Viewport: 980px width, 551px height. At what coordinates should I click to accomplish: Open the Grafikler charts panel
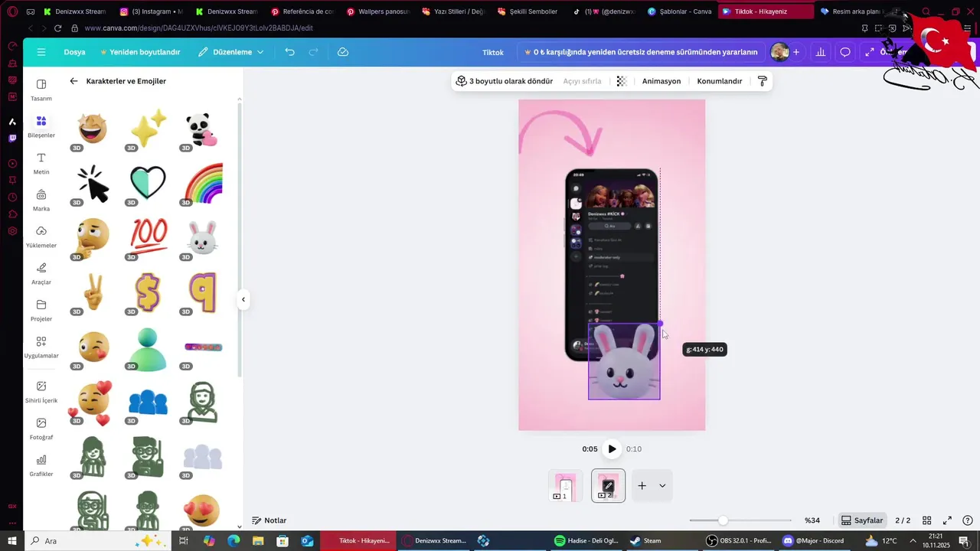[41, 465]
